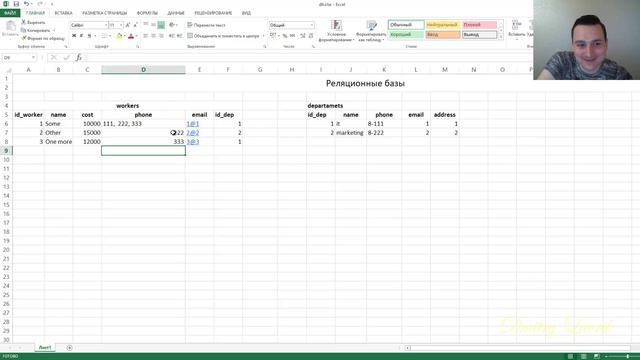Screen dimensions: 640x360
Task: Activate Format Painter (Формат по образцу)
Action: 43,38
